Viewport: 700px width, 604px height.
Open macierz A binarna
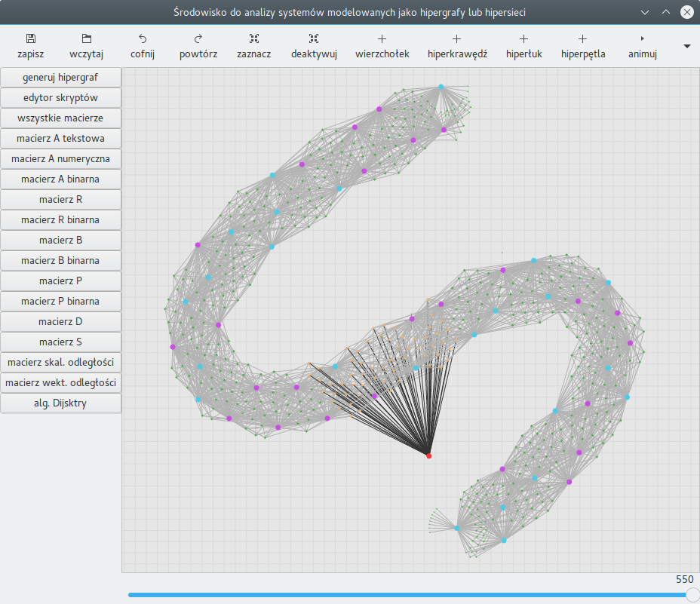(x=60, y=179)
